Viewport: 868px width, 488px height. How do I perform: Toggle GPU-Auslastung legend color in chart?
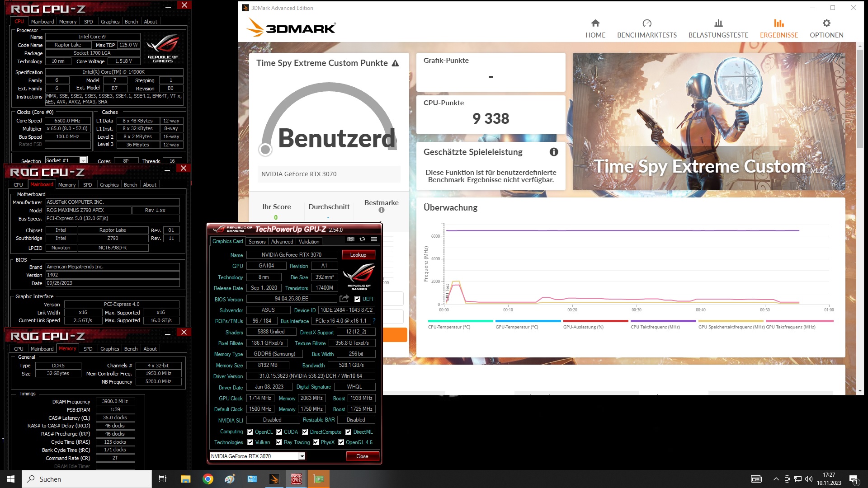(x=595, y=321)
